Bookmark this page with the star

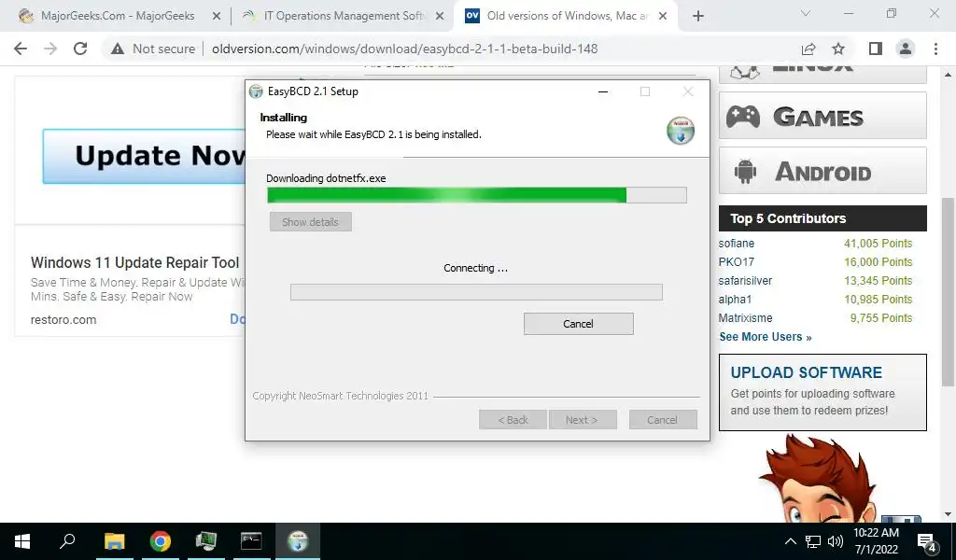click(838, 49)
